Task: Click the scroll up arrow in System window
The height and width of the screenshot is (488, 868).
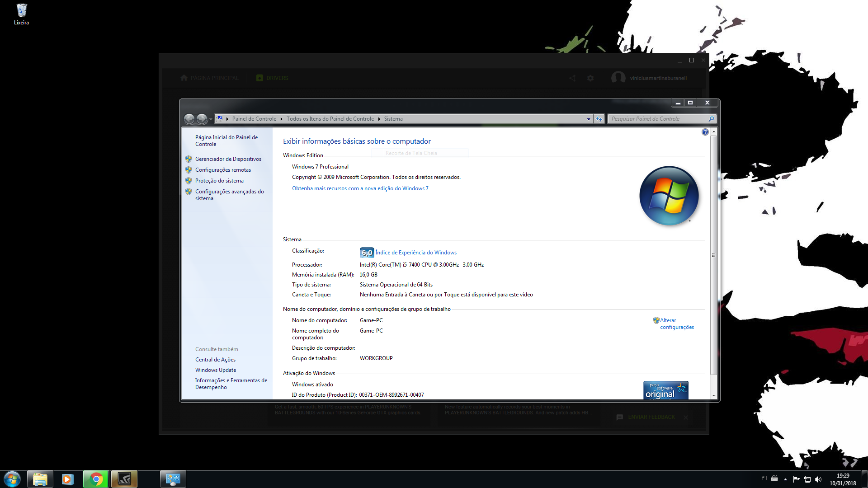Action: (x=714, y=131)
